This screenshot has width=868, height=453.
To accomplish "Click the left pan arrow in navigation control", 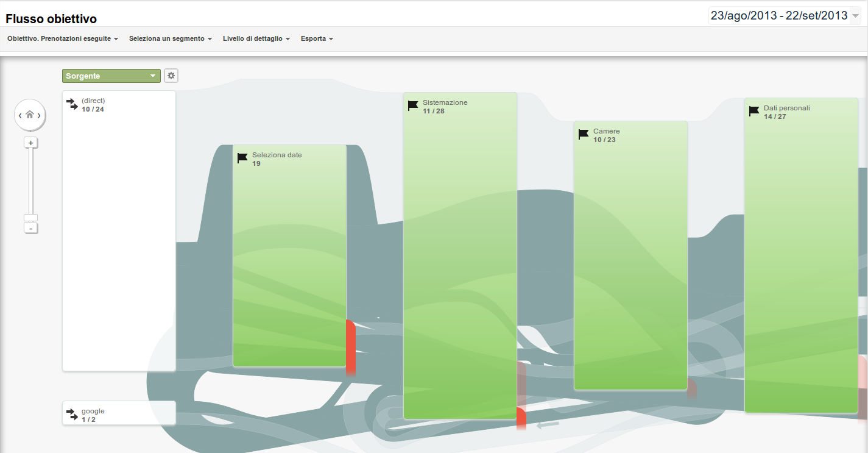I will click(x=20, y=115).
